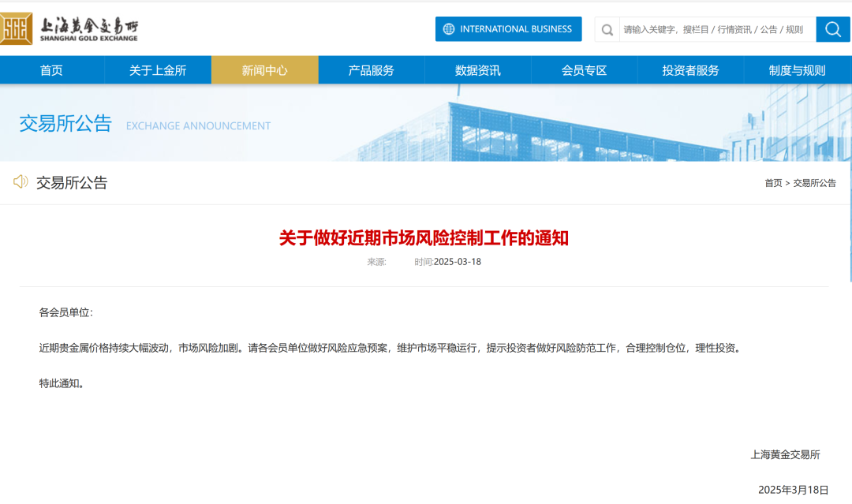
Task: Click 首页 breadcrumb link
Action: (773, 183)
